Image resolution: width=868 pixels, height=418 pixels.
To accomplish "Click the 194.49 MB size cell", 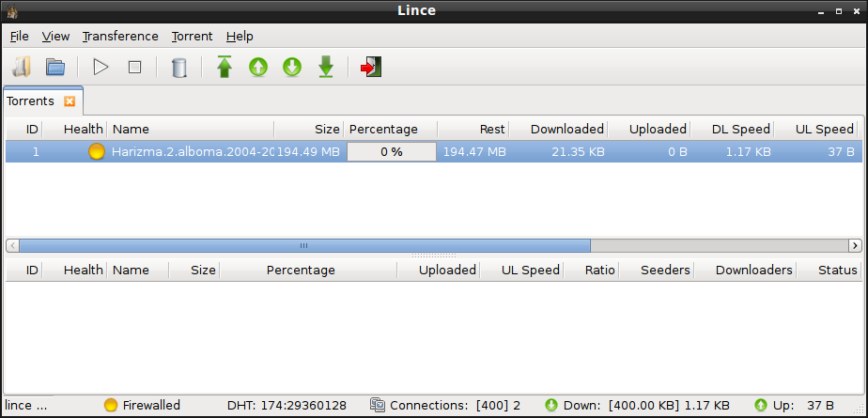I will pyautogui.click(x=308, y=151).
